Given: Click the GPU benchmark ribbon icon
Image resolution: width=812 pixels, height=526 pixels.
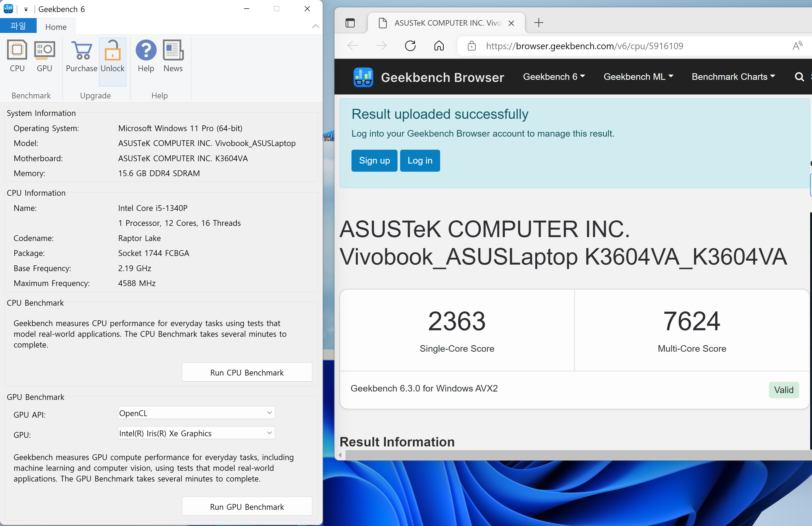Looking at the screenshot, I should 44,56.
